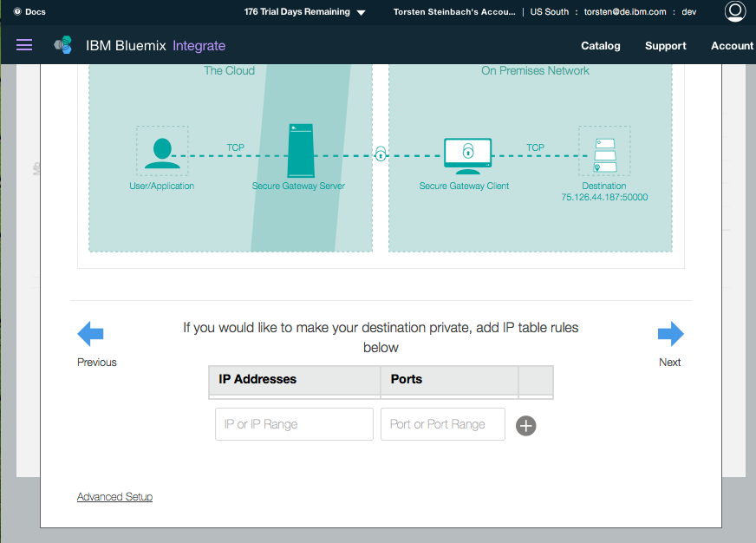Click the On Premises Network heading
Screen dimensions: 756x543
click(x=535, y=70)
